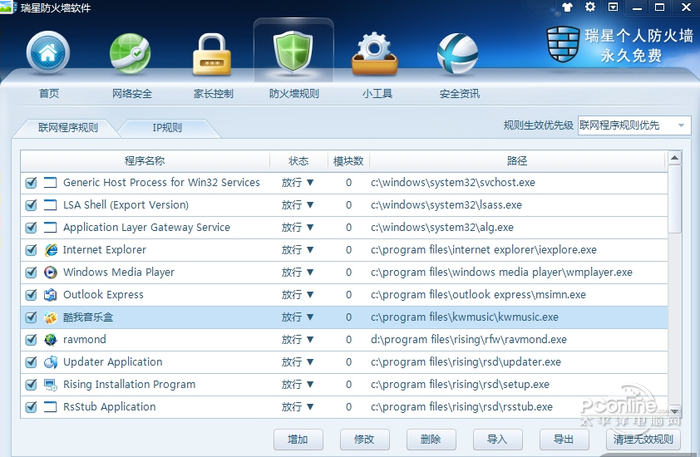The image size is (700, 457).
Task: Open the 小工具 gear toolbox icon
Action: coord(375,53)
